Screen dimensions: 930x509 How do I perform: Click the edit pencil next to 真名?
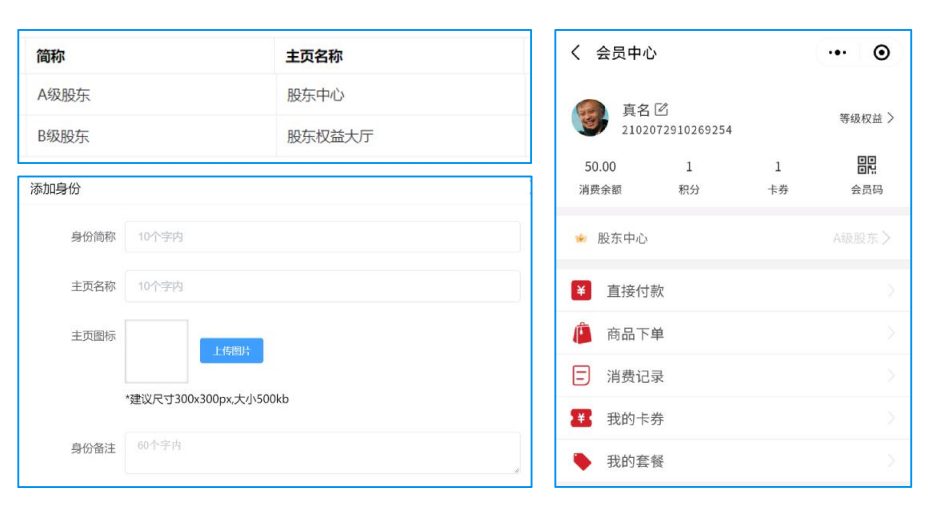(x=661, y=110)
